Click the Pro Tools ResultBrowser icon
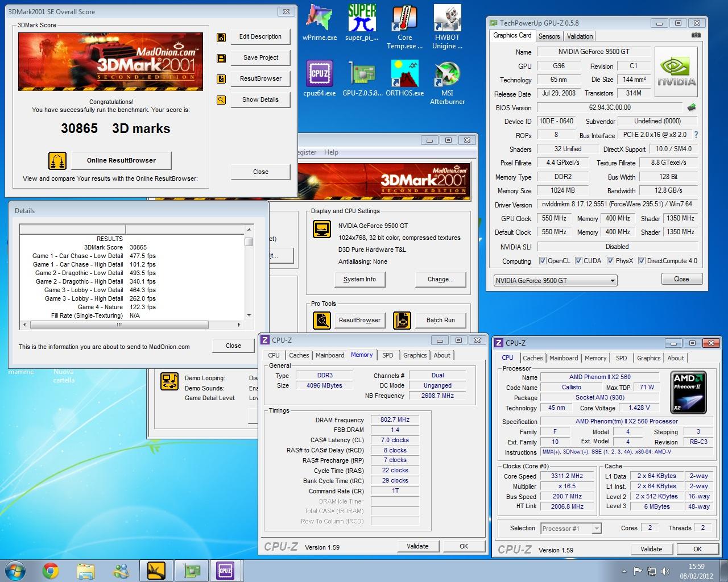Viewport: 728px width, 582px height. (322, 320)
